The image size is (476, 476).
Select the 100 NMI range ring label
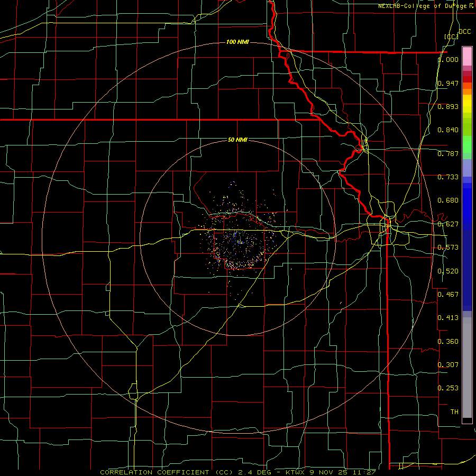coord(237,42)
